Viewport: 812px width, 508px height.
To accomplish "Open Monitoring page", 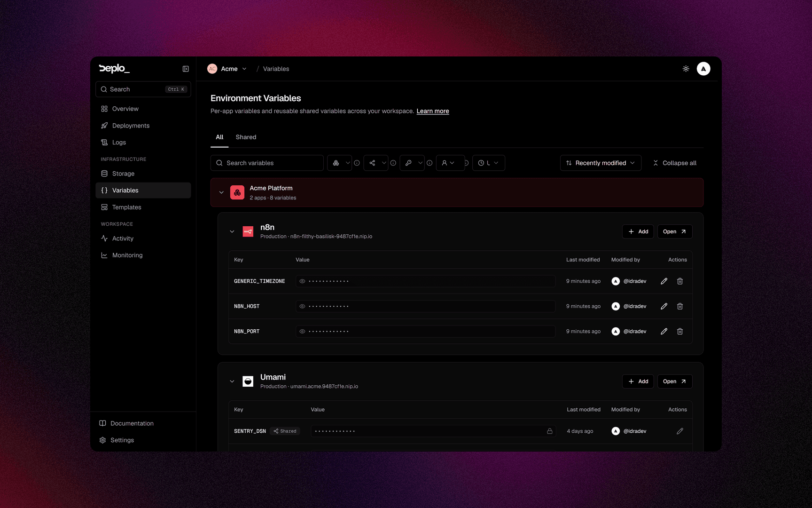I will pyautogui.click(x=143, y=255).
